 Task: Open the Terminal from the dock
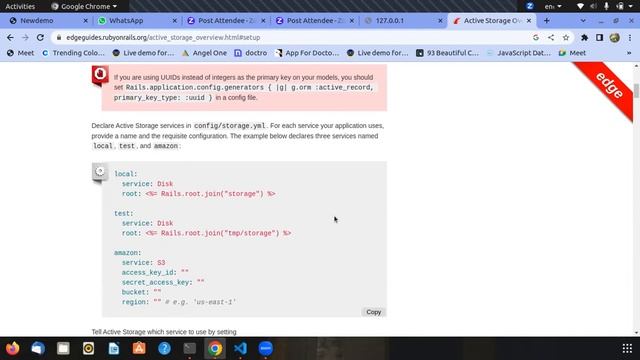point(190,348)
